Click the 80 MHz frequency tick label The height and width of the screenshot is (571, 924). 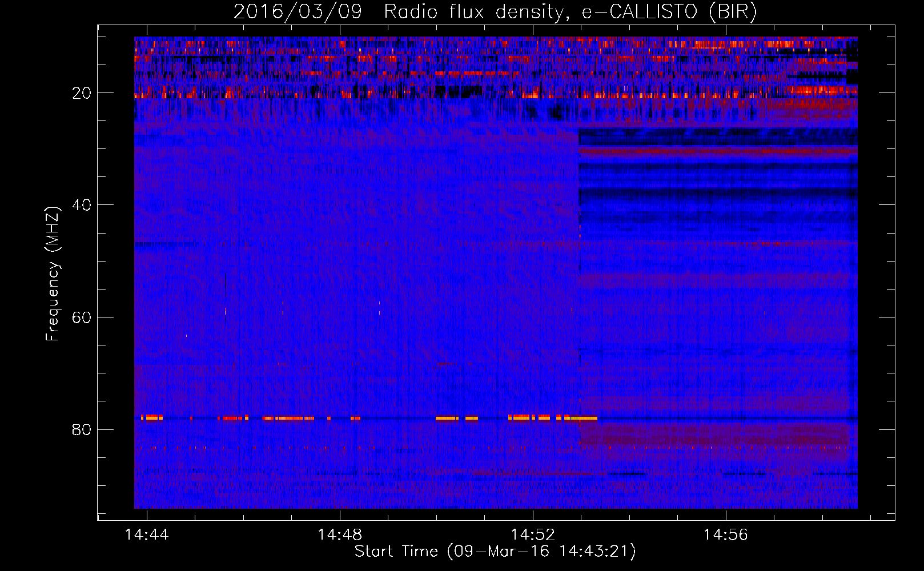[x=82, y=429]
